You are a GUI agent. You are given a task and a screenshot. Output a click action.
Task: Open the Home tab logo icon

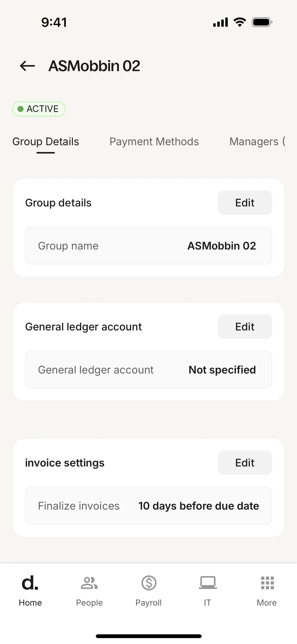[30, 583]
